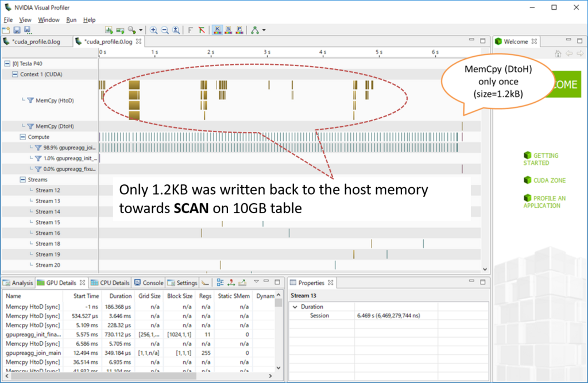Close the GPU Details tab
The image size is (588, 383).
click(82, 283)
